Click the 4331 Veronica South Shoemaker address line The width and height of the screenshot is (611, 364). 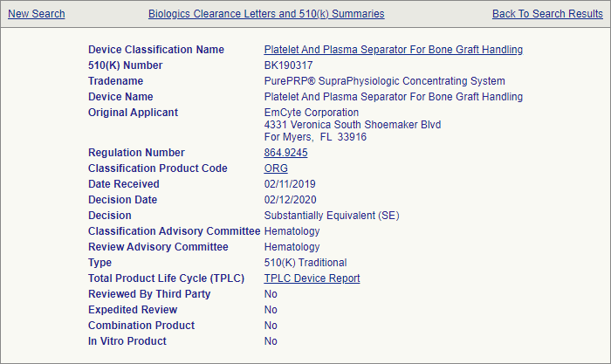[352, 125]
